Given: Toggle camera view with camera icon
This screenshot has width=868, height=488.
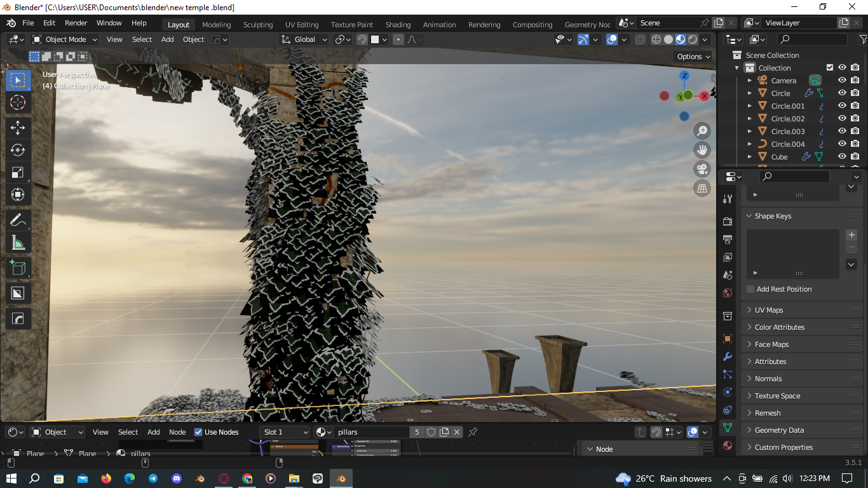Looking at the screenshot, I should coord(702,169).
